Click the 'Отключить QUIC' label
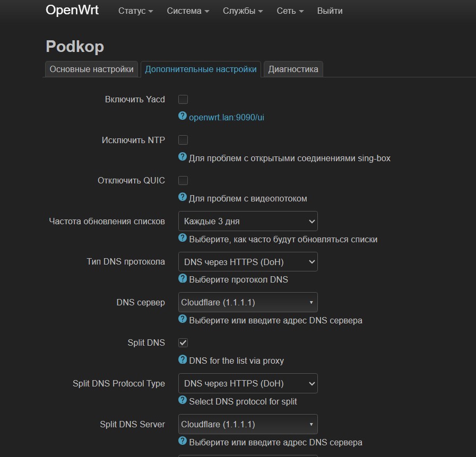 pos(131,180)
